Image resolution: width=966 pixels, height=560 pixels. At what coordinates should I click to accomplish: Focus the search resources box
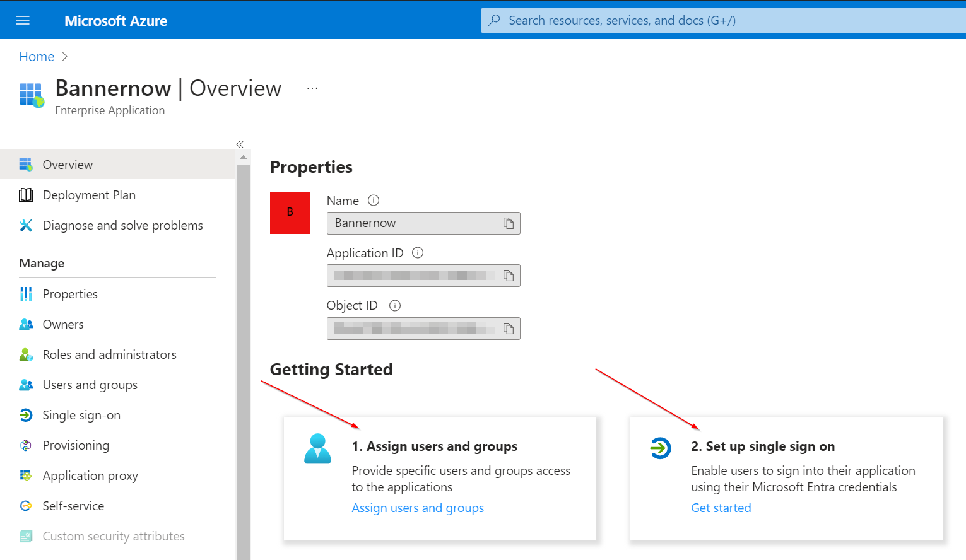(723, 20)
